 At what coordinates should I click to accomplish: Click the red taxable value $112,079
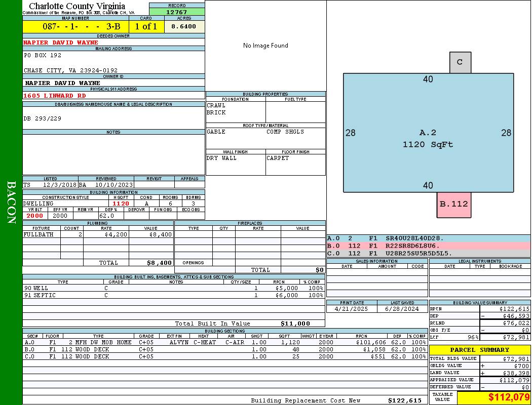[x=493, y=397]
